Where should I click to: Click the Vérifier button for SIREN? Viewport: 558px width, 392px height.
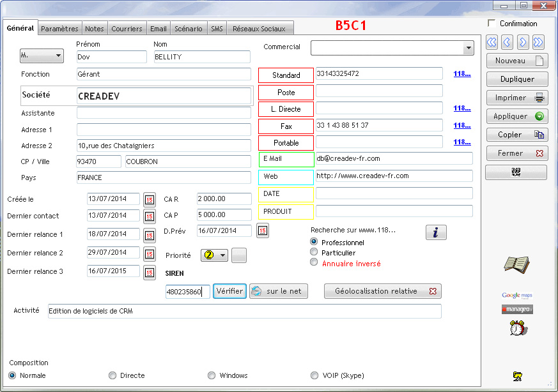[x=229, y=291]
